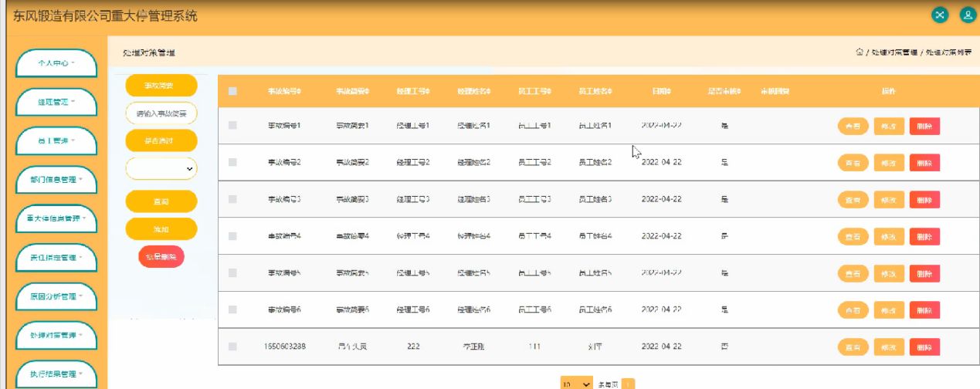Open the page size dropdown showing 10
The image size is (980, 389).
(x=577, y=384)
